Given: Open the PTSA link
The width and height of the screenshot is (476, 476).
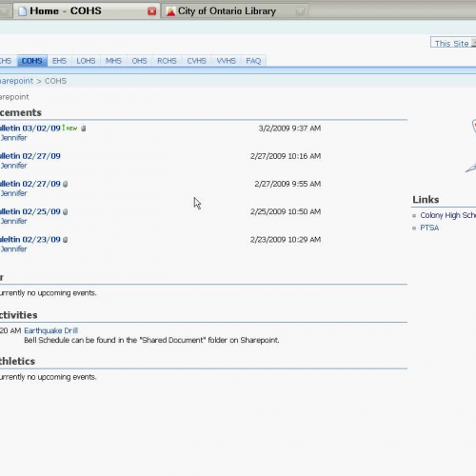Looking at the screenshot, I should pyautogui.click(x=429, y=228).
